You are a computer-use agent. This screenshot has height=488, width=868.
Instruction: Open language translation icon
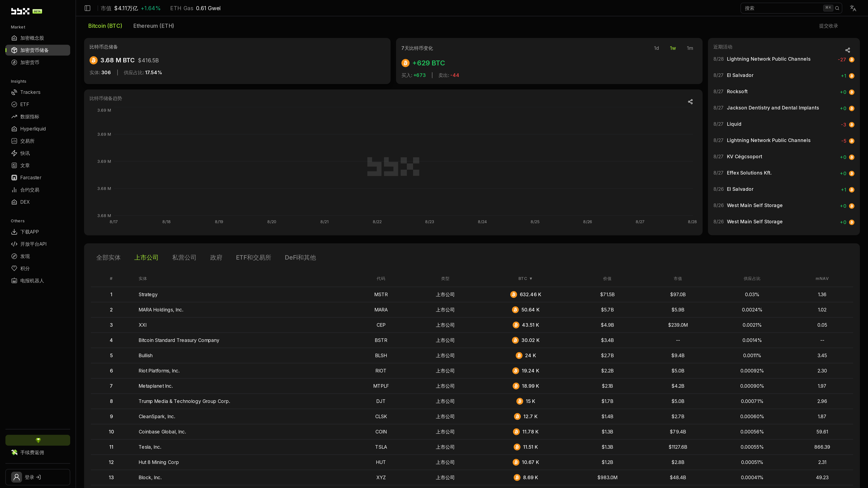[853, 8]
